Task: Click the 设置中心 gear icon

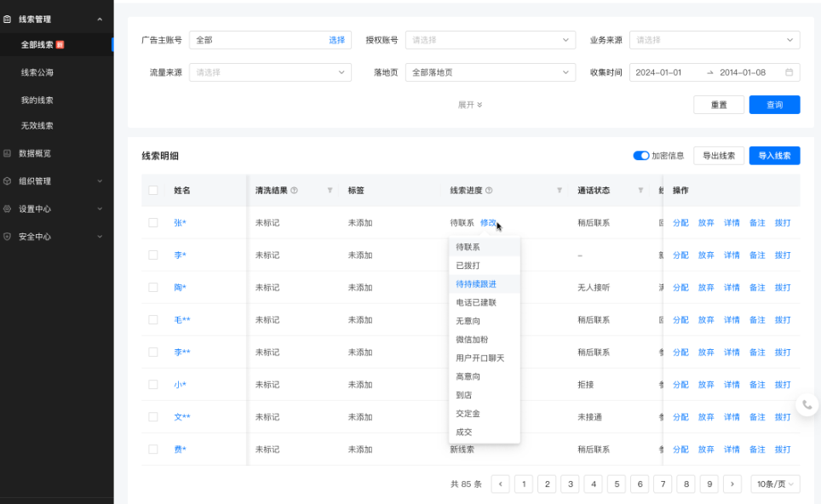Action: point(8,209)
